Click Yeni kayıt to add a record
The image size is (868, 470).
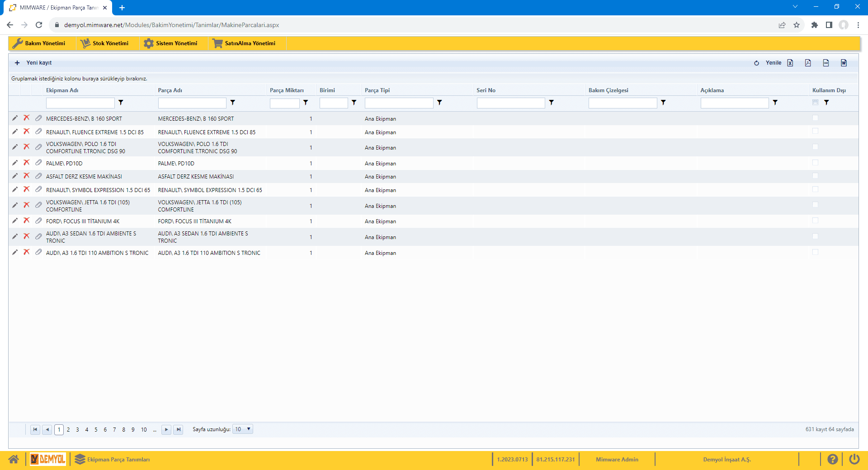click(x=34, y=63)
